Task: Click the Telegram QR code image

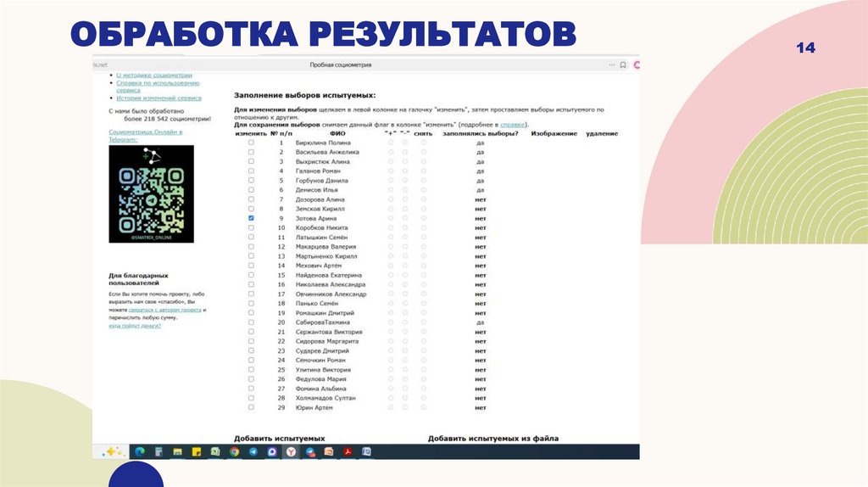Action: point(151,194)
